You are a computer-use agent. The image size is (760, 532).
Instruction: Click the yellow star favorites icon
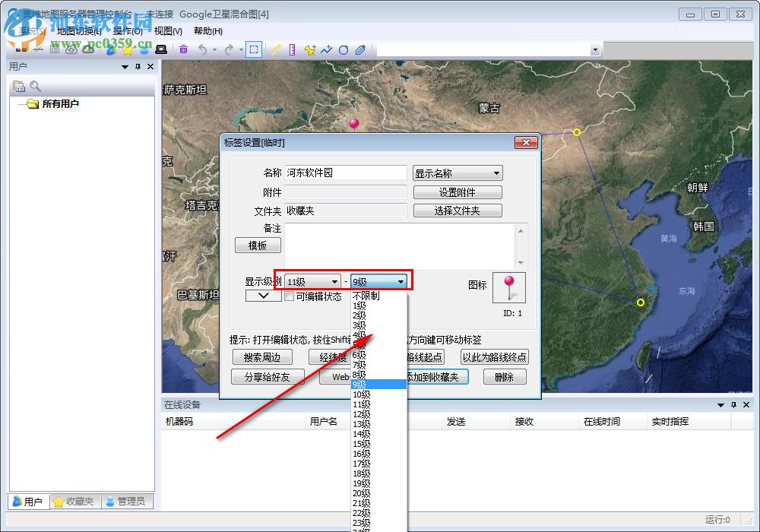click(128, 49)
